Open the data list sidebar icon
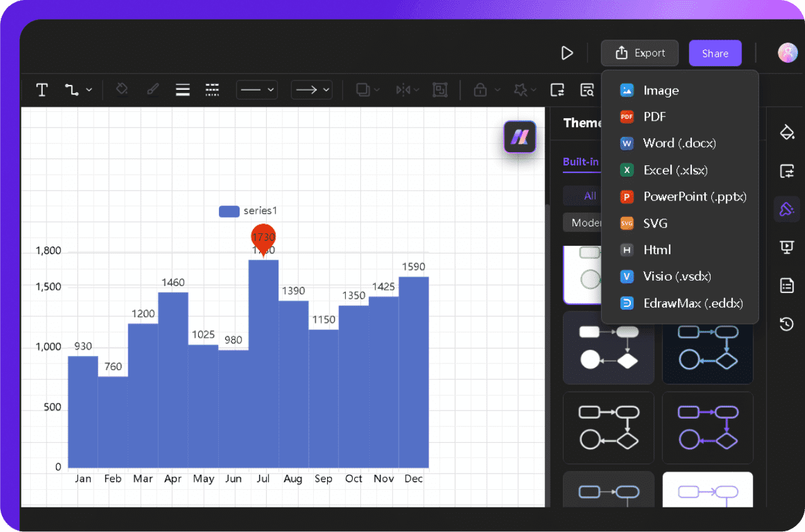 click(x=787, y=285)
